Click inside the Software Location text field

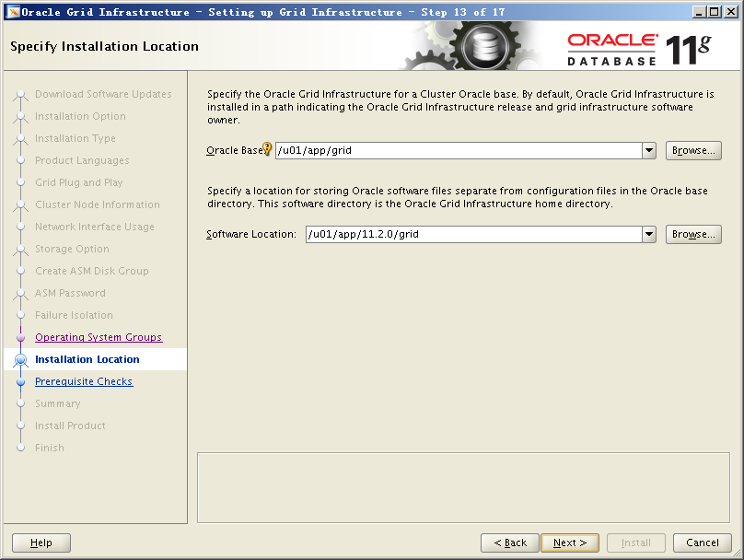click(x=472, y=235)
